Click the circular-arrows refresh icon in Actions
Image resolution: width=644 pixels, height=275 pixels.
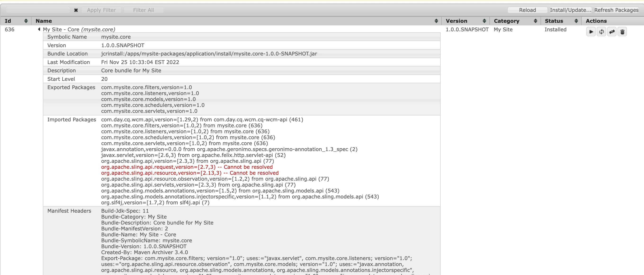pos(601,32)
